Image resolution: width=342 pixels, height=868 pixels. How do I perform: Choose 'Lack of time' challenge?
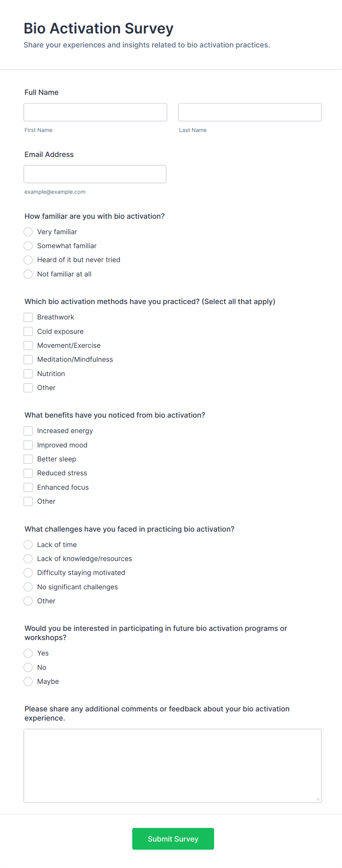pos(28,544)
